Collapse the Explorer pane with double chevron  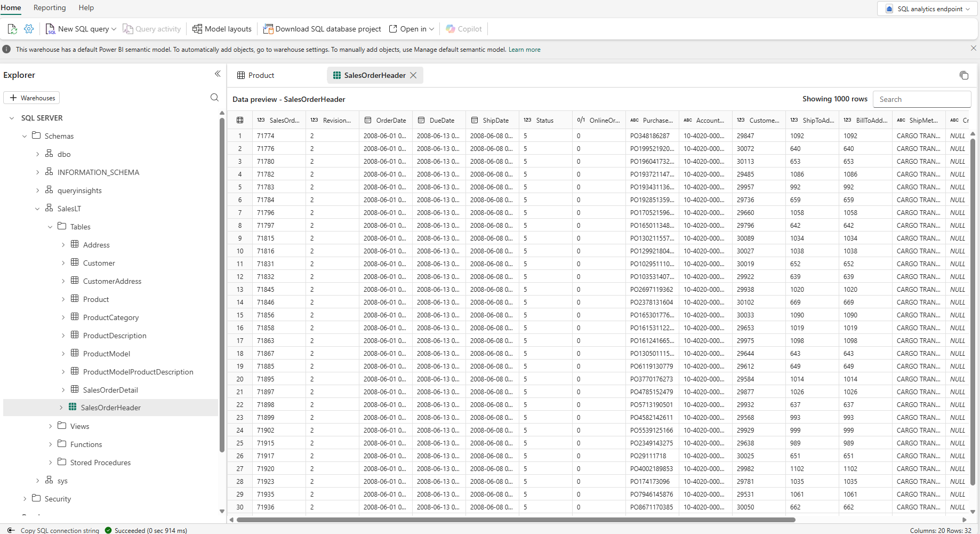[x=218, y=74]
